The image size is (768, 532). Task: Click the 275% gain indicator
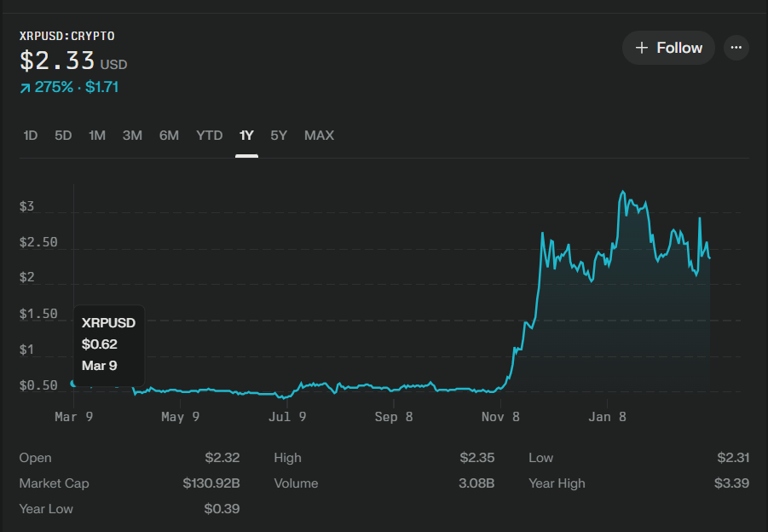pos(54,87)
